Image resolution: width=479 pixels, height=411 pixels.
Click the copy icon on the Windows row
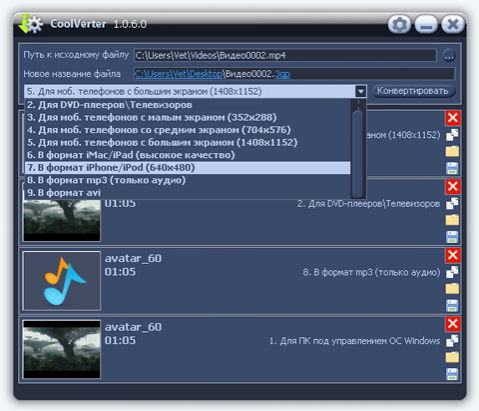pyautogui.click(x=452, y=341)
